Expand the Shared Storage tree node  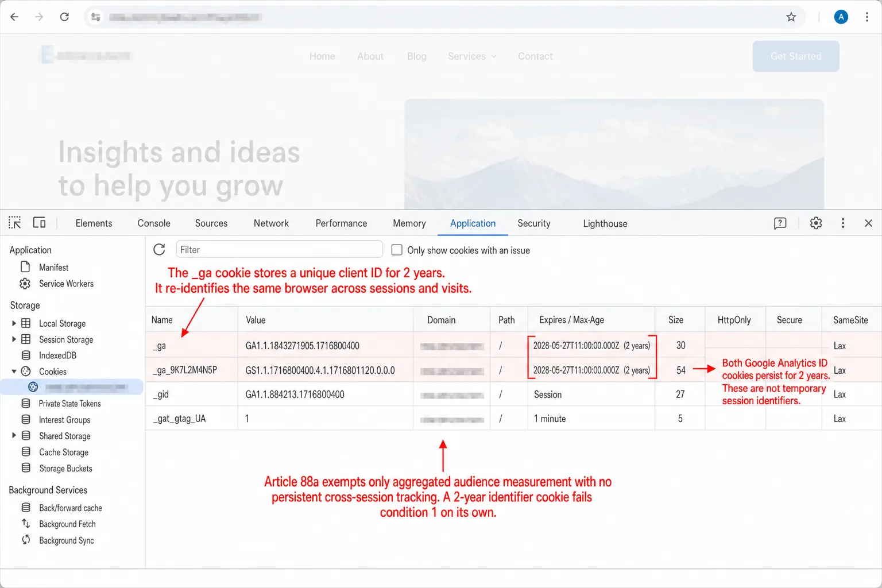(x=14, y=436)
